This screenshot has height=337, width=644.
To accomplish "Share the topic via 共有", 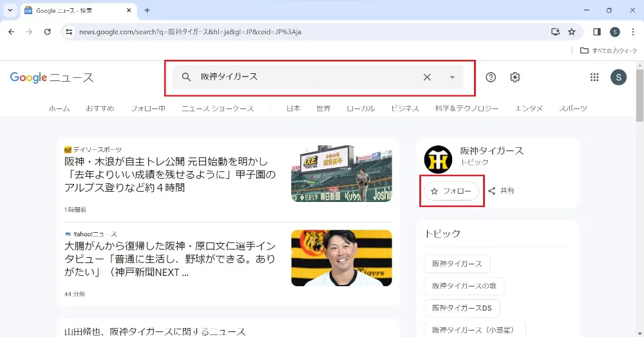I will (x=501, y=190).
